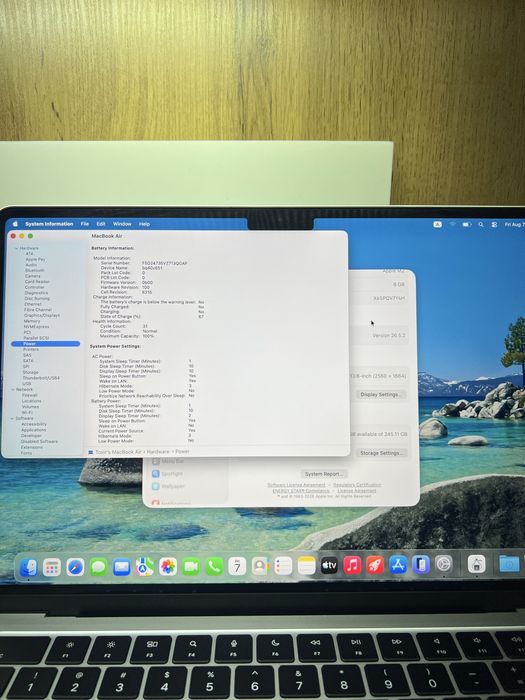The image size is (525, 700).
Task: Click the date Fri Aug 7 clock
Action: 514,225
